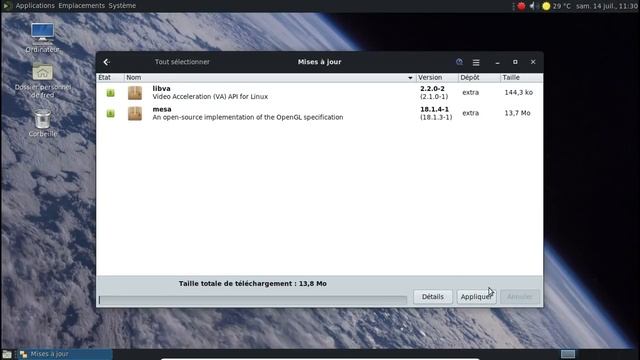Select the libva package name

tap(161, 89)
